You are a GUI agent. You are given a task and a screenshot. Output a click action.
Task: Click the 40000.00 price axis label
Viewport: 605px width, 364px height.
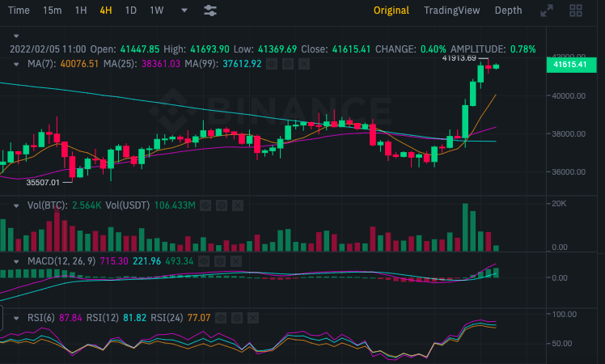click(x=569, y=95)
